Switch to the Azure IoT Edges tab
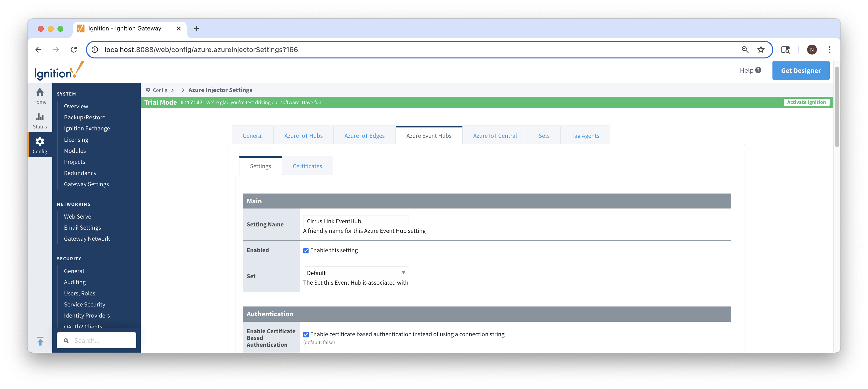Image resolution: width=868 pixels, height=389 pixels. coord(364,136)
